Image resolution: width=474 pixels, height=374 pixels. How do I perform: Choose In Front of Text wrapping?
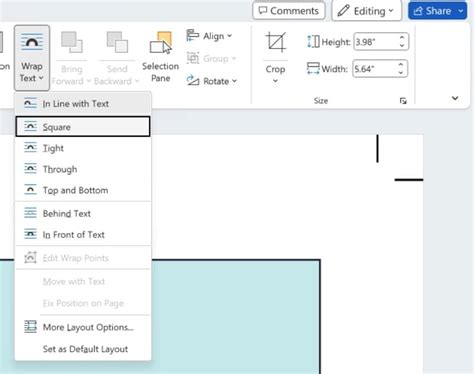83,235
